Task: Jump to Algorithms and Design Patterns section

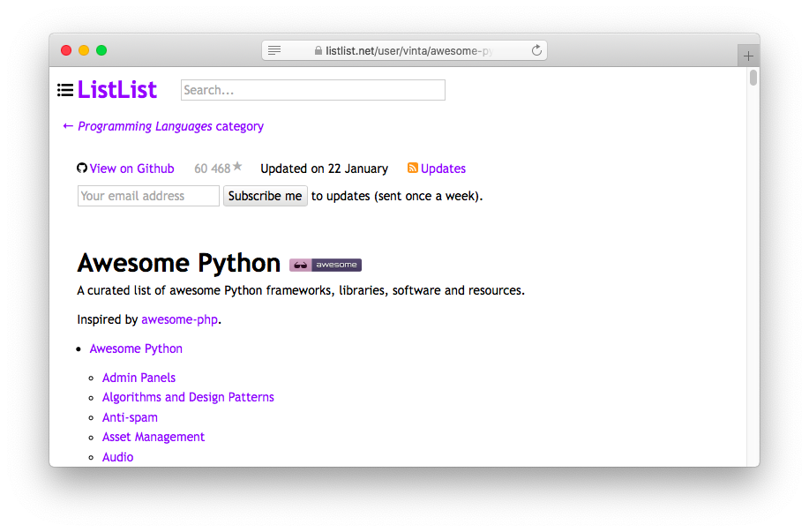Action: 188,397
